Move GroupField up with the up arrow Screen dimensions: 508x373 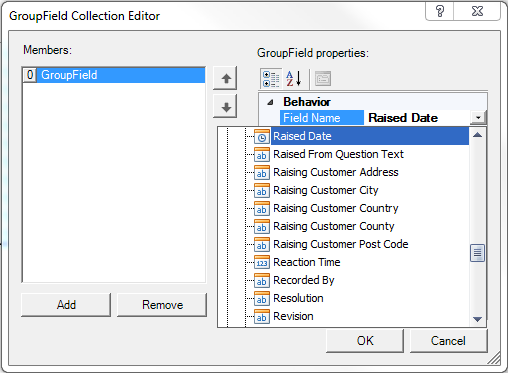click(225, 79)
